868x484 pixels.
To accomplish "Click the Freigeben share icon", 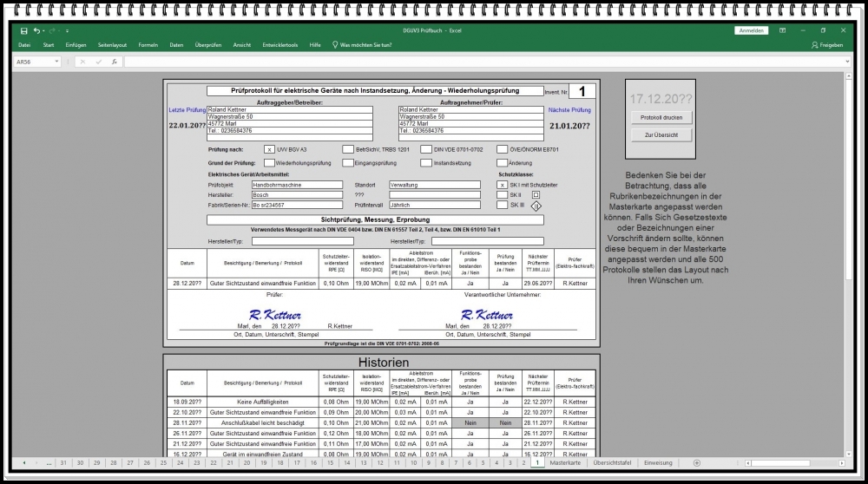I will [x=826, y=44].
